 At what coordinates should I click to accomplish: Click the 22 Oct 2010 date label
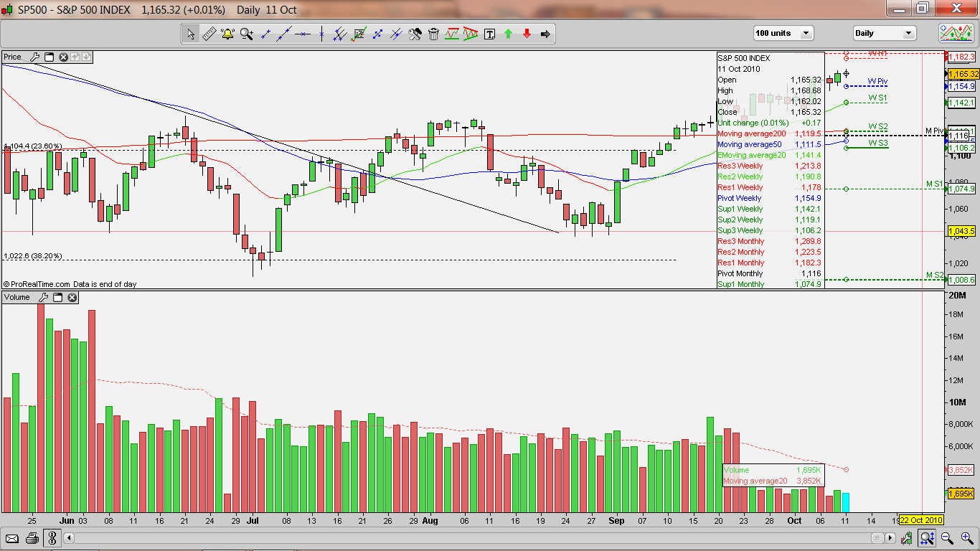(x=921, y=519)
